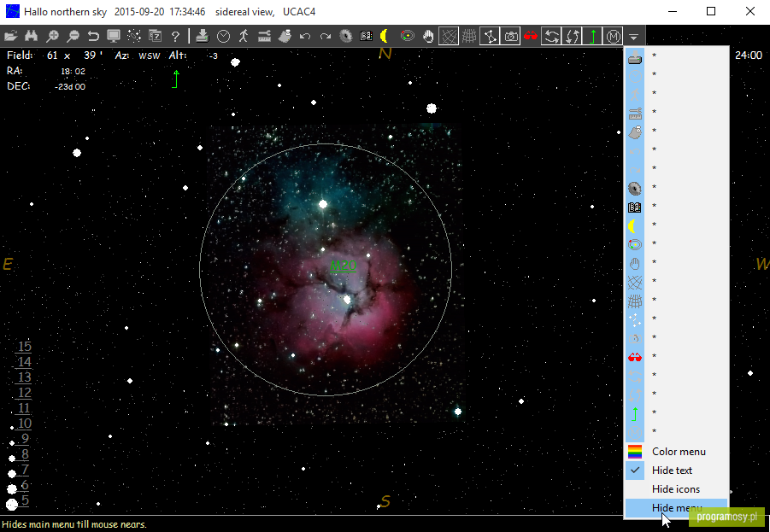Select the solar system row in dropdown menu
770x532 pixels.
point(677,244)
